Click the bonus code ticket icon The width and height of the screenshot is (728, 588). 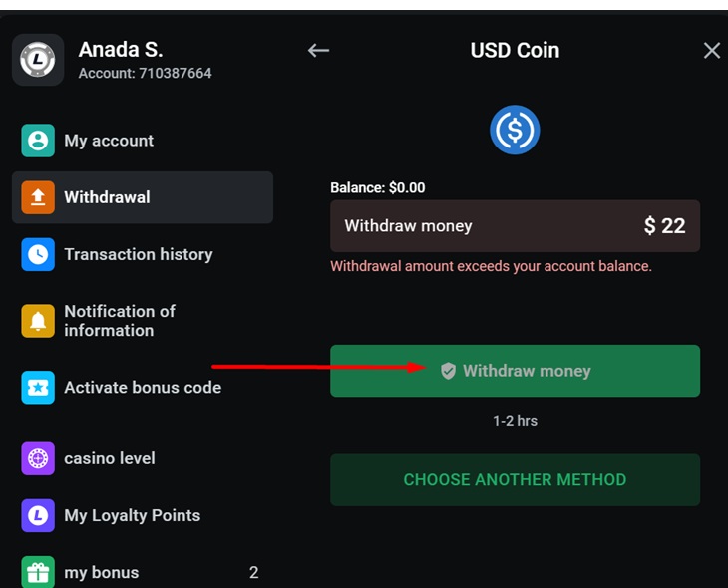tap(38, 388)
